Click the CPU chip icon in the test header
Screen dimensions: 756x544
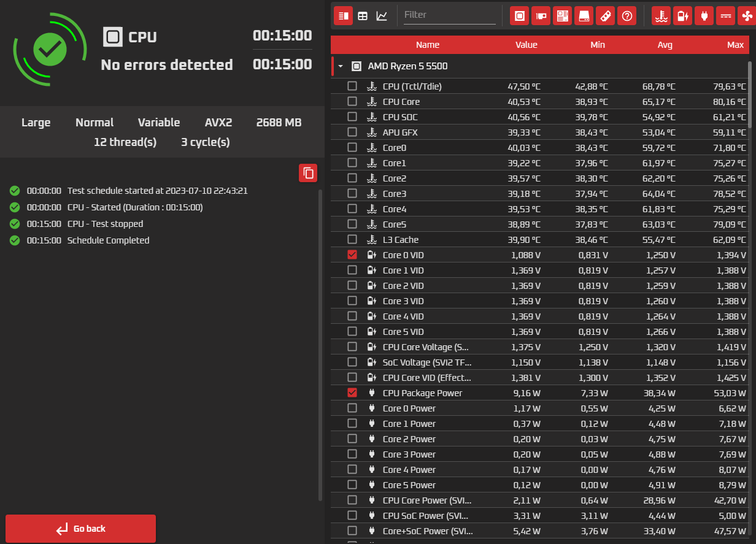[112, 37]
